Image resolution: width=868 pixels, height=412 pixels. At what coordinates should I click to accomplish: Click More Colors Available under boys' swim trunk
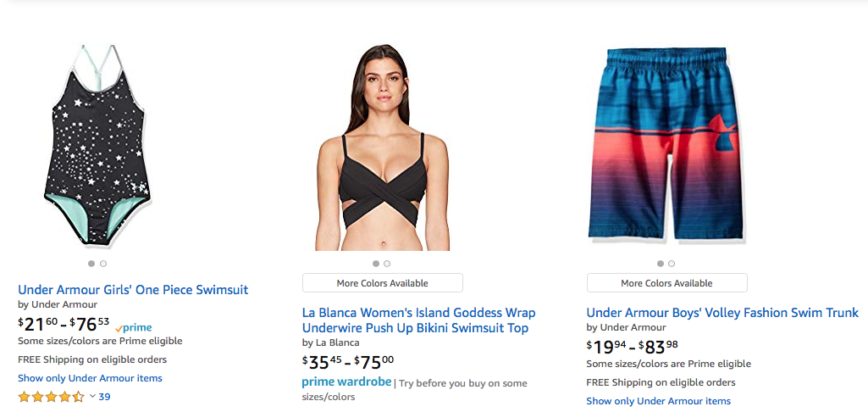click(667, 283)
